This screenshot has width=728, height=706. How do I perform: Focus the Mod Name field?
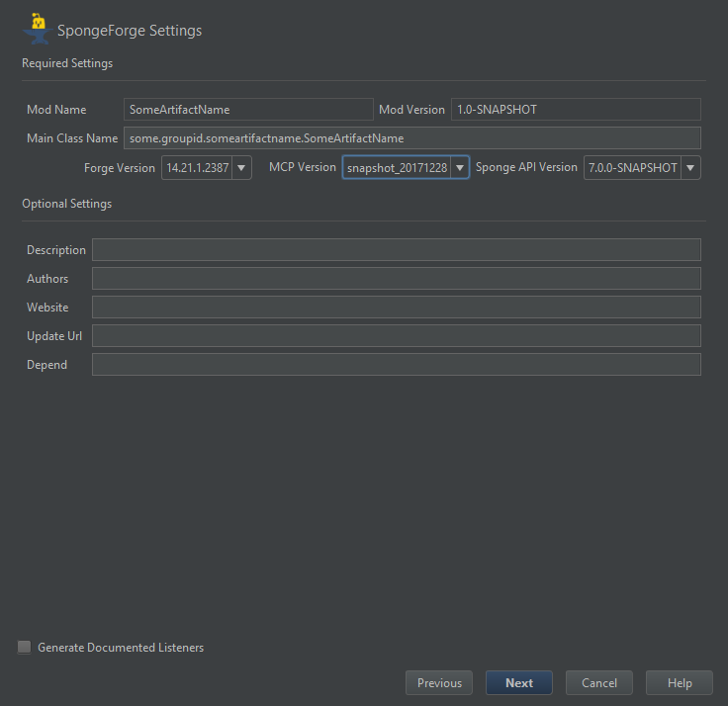[x=248, y=110]
